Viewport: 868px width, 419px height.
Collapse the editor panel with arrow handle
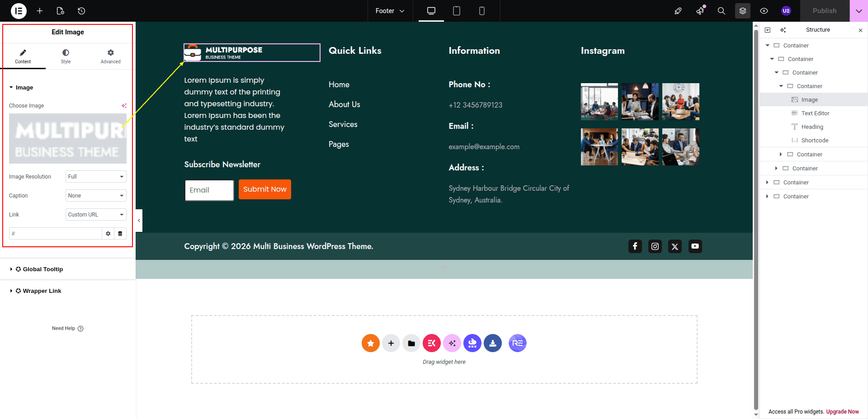(x=139, y=221)
